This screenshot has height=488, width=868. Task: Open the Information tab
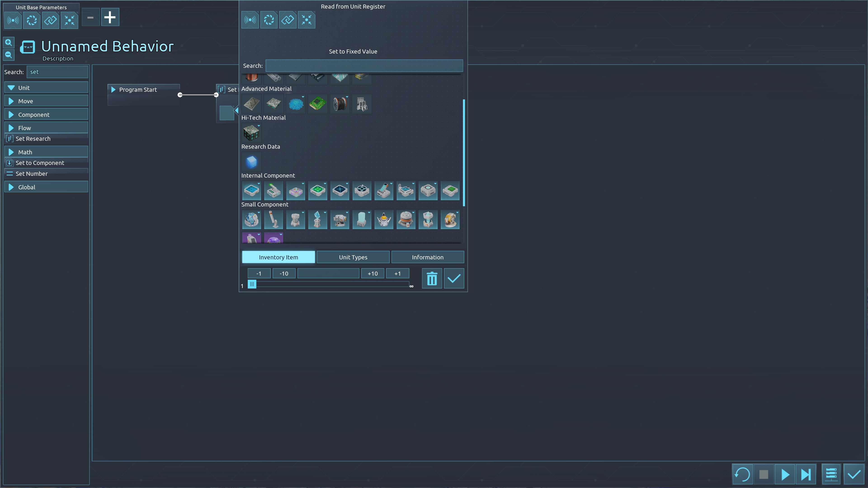point(427,257)
